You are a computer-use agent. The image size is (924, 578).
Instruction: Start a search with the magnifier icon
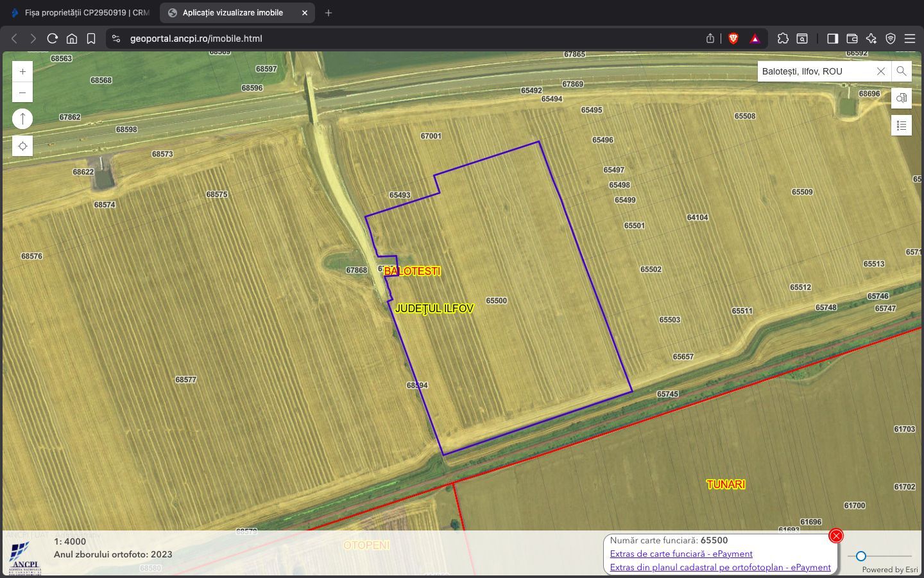[x=901, y=71]
